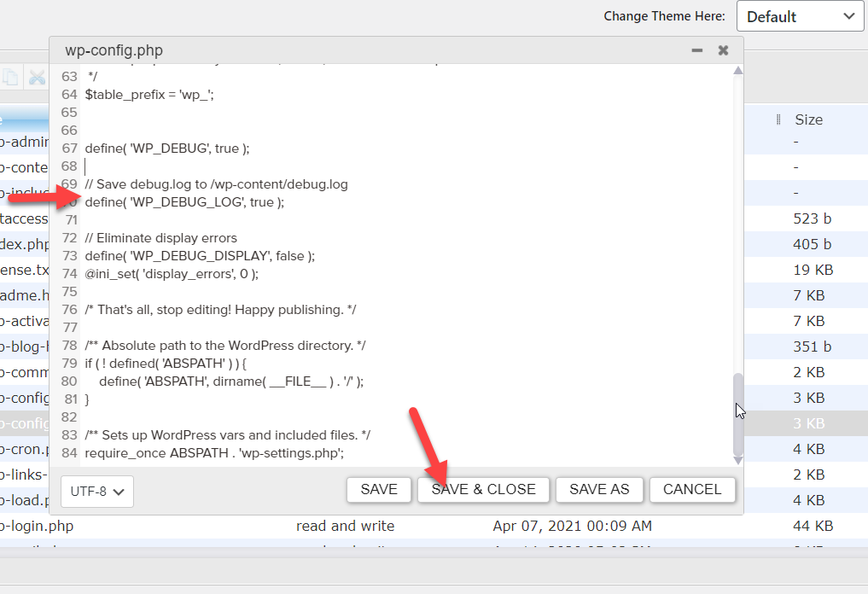Viewport: 868px width, 594px height.
Task: Click the editor scroll-up arrow
Action: [x=738, y=70]
